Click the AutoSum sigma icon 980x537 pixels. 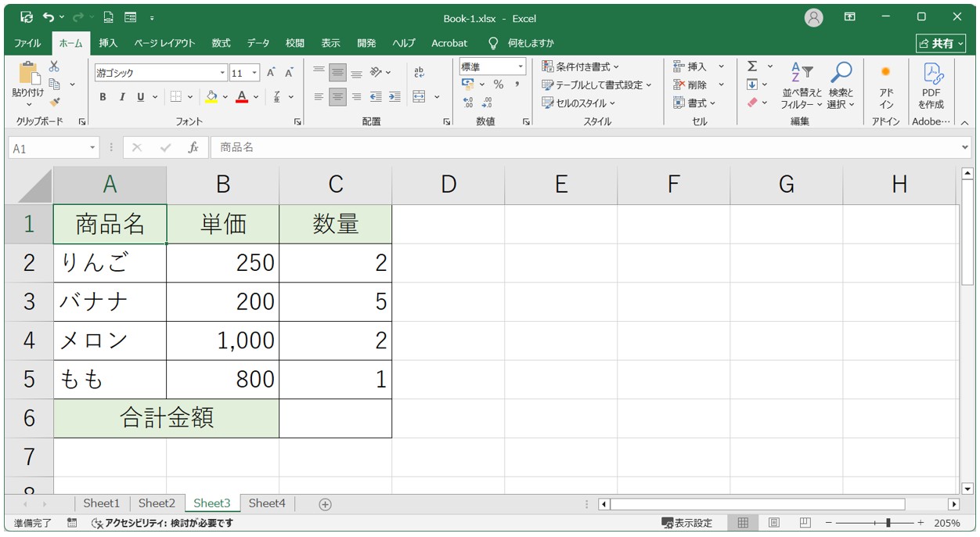pos(752,67)
